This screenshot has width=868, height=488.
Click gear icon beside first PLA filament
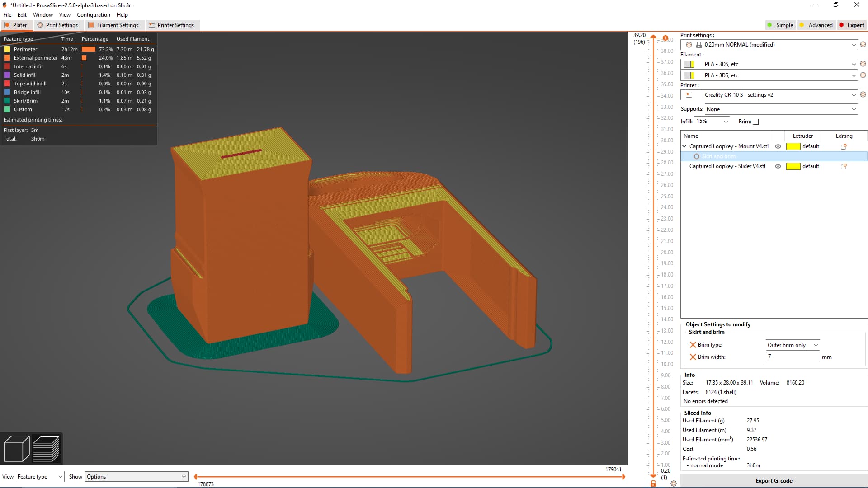click(863, 64)
